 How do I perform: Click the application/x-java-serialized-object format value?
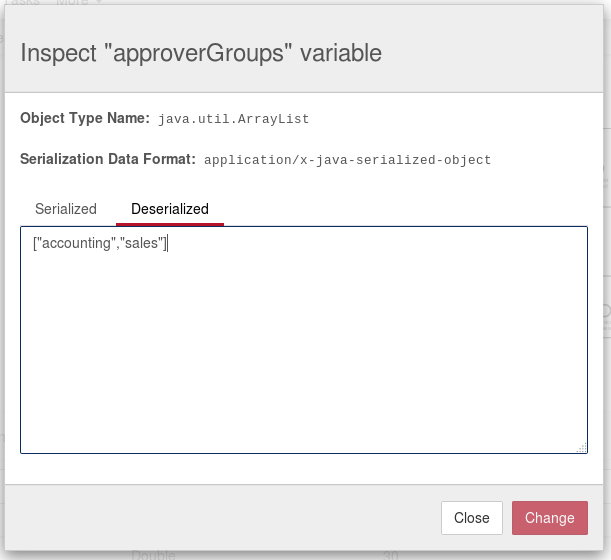[x=347, y=160]
